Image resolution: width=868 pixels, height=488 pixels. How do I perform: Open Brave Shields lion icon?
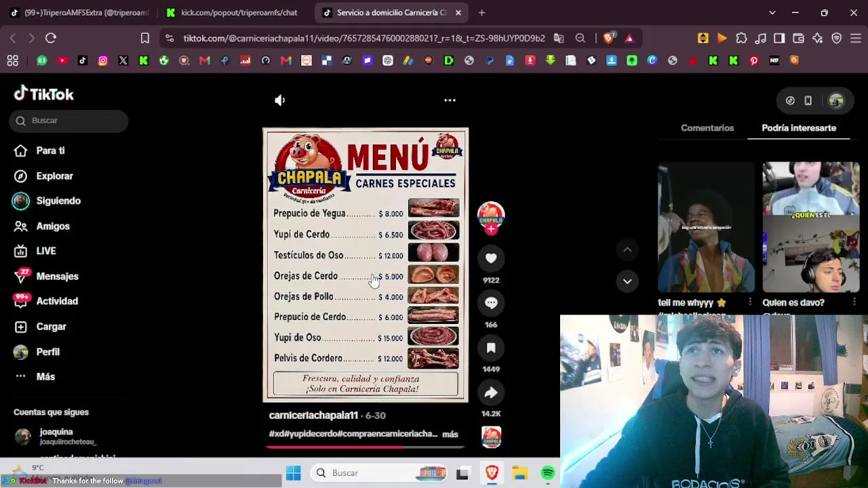tap(609, 39)
